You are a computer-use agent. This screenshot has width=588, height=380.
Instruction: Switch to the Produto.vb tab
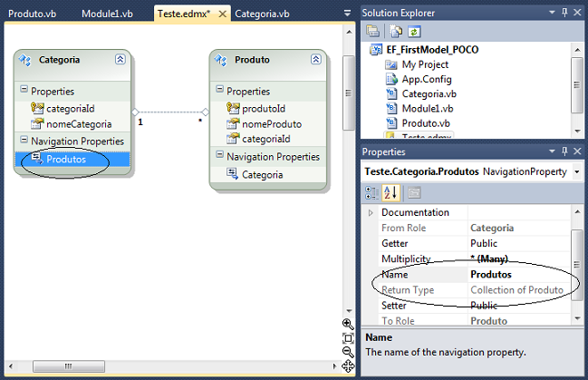tap(33, 14)
